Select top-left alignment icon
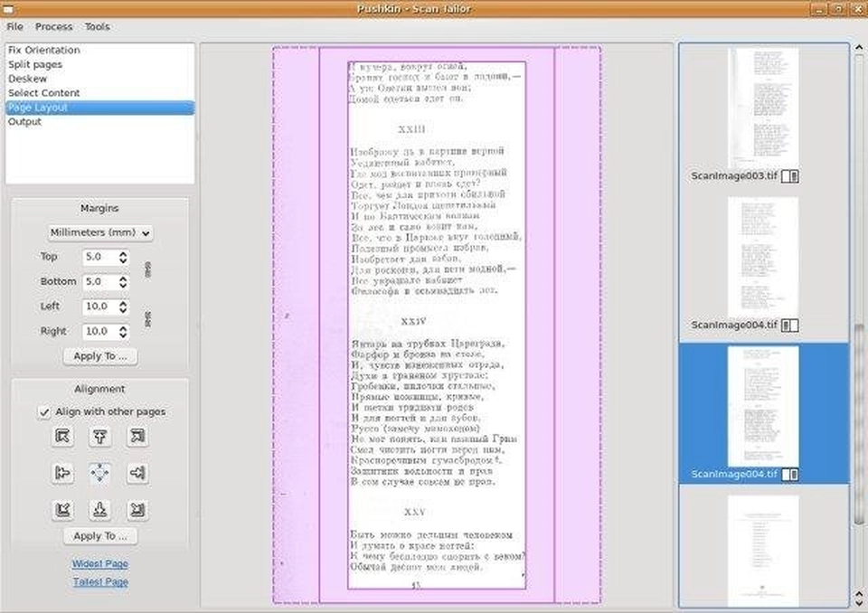 (62, 437)
